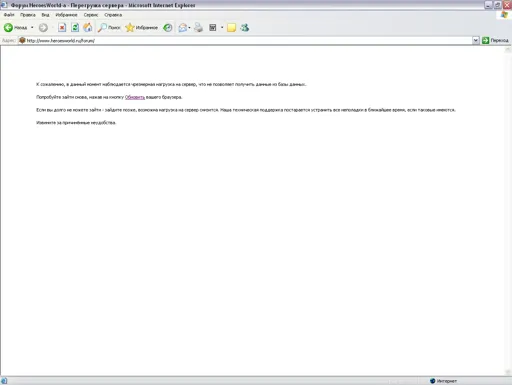Expand the address bar dropdown arrow
This screenshot has height=385, width=512.
pyautogui.click(x=476, y=41)
